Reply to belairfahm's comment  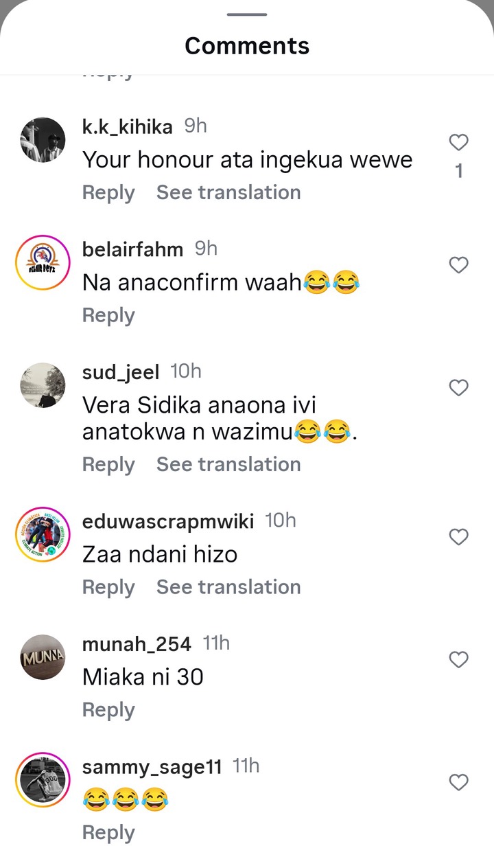click(x=108, y=316)
